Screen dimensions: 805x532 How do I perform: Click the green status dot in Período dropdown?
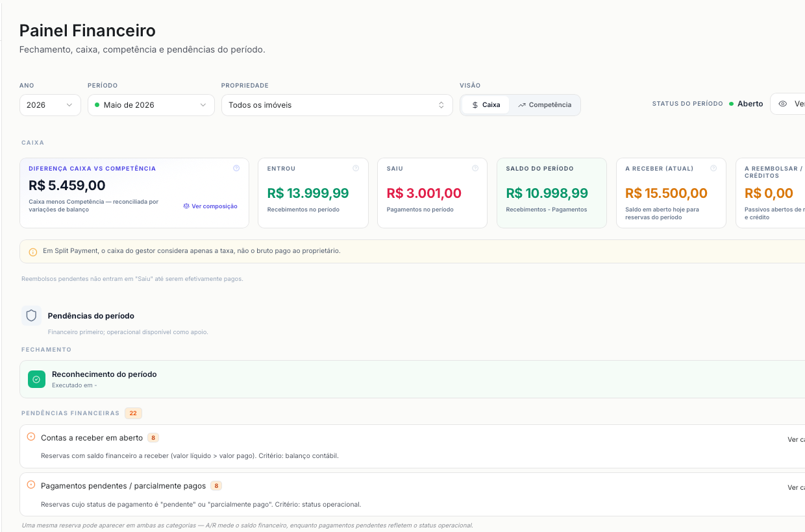(97, 105)
